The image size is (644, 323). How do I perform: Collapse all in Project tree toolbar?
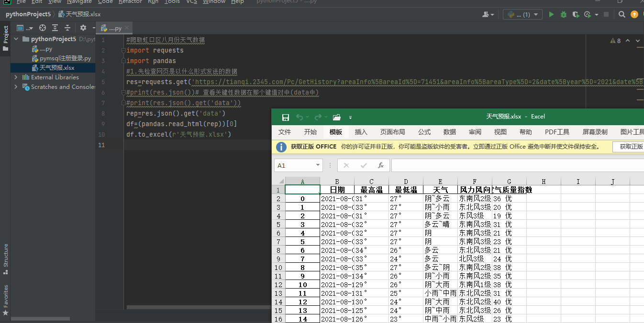click(67, 28)
